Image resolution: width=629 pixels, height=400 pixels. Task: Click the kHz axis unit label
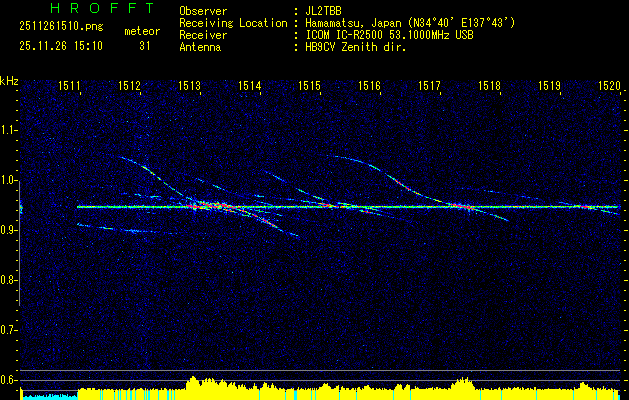pyautogui.click(x=9, y=80)
